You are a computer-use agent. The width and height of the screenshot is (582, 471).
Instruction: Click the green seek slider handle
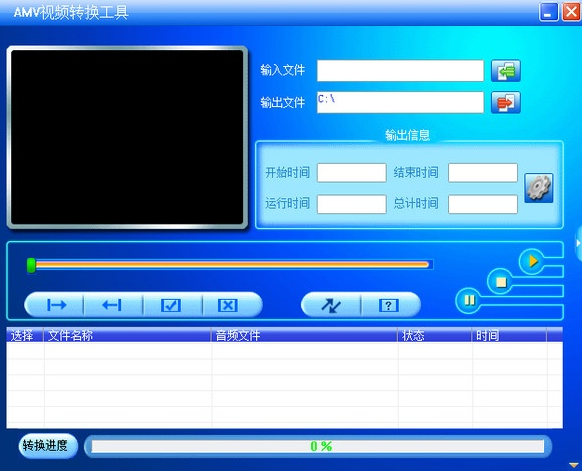[32, 266]
